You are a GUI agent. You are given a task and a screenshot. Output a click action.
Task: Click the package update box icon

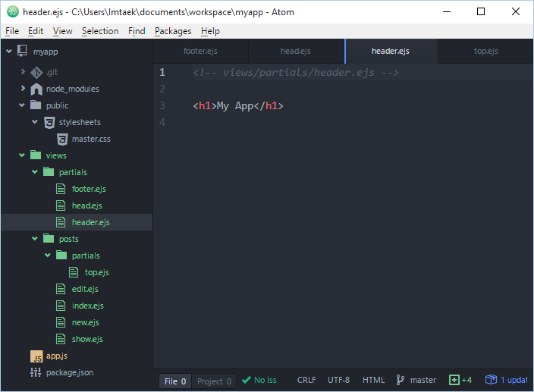point(491,379)
